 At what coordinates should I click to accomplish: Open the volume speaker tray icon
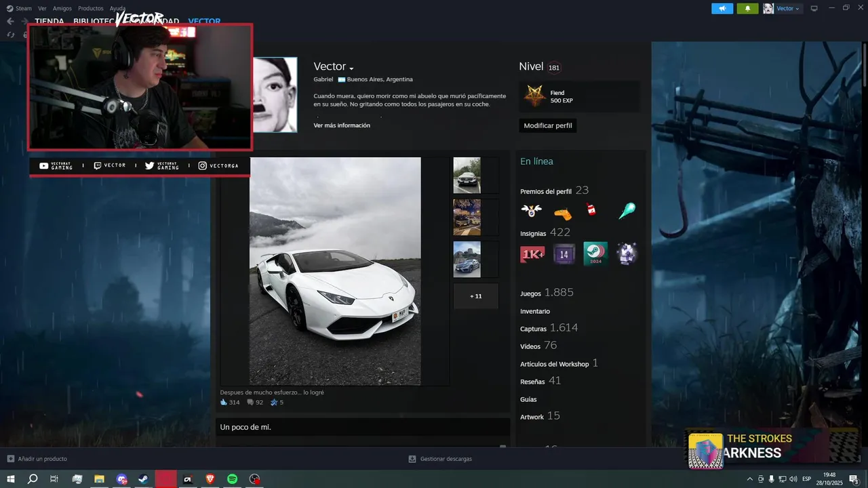click(x=793, y=479)
